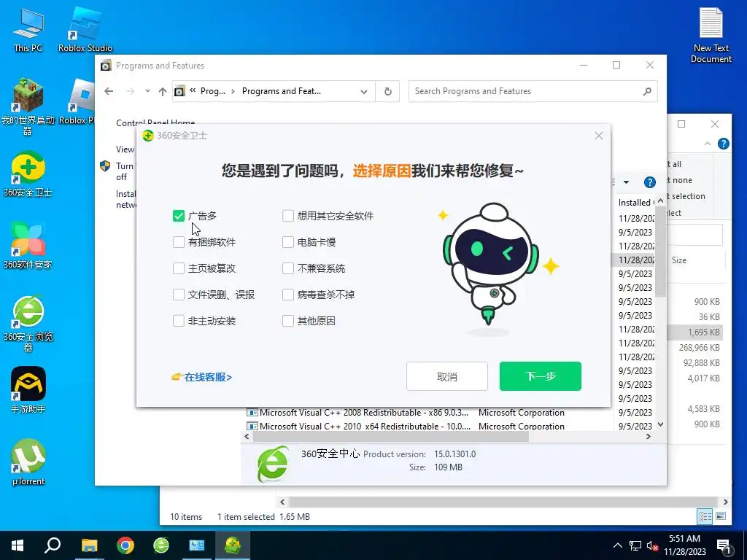Open Roblox Studio desktop shortcut
The width and height of the screenshot is (747, 560).
(85, 29)
